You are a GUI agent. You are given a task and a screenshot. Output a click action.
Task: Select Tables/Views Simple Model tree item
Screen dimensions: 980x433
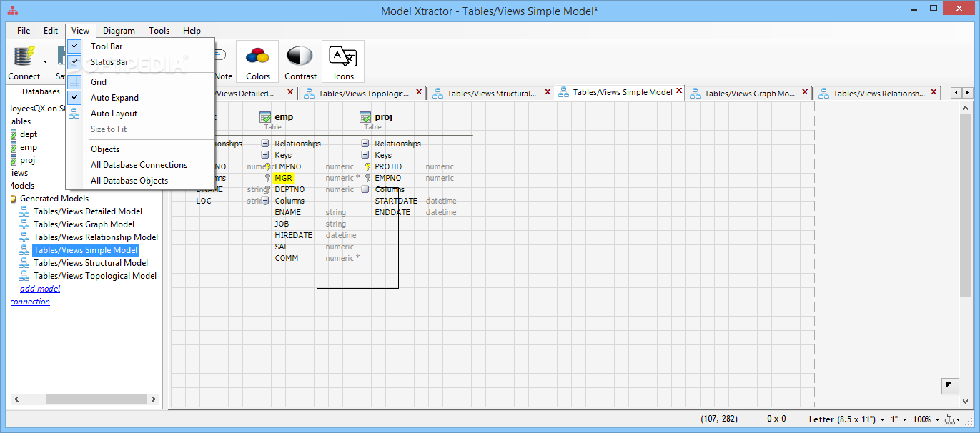click(85, 250)
